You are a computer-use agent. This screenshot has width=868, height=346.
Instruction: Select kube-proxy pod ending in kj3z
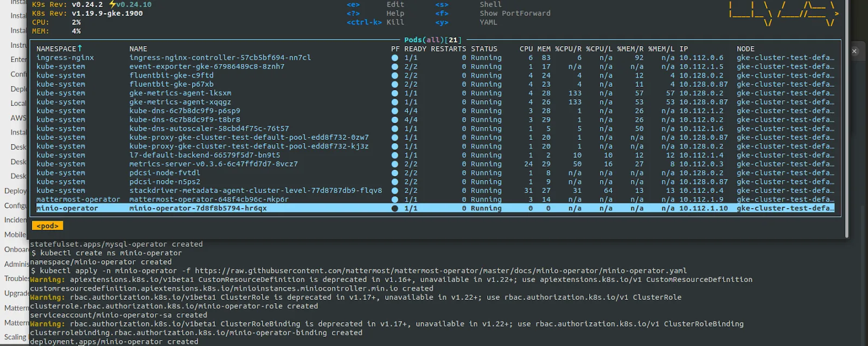pos(435,146)
